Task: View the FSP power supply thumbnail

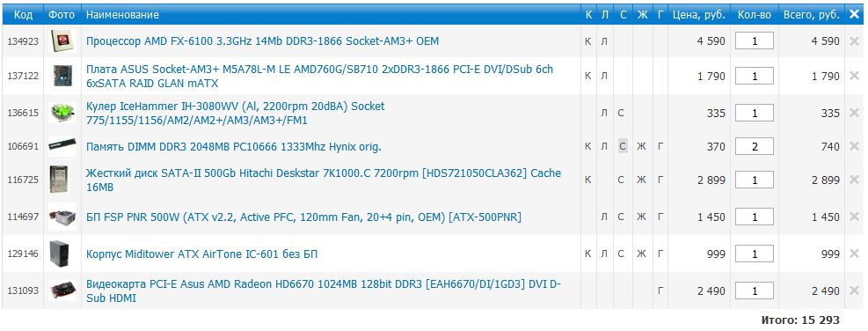Action: (62, 217)
